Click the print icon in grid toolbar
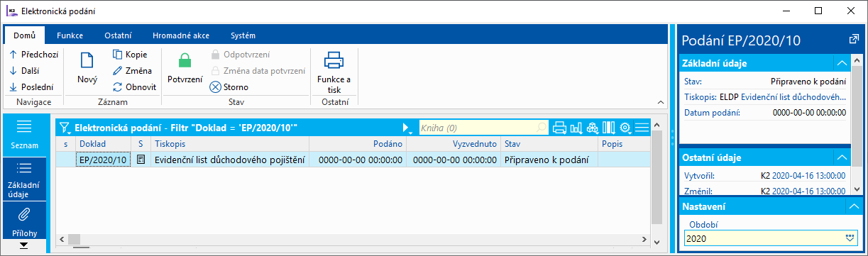Screen dimensions: 868x256 coord(559,128)
